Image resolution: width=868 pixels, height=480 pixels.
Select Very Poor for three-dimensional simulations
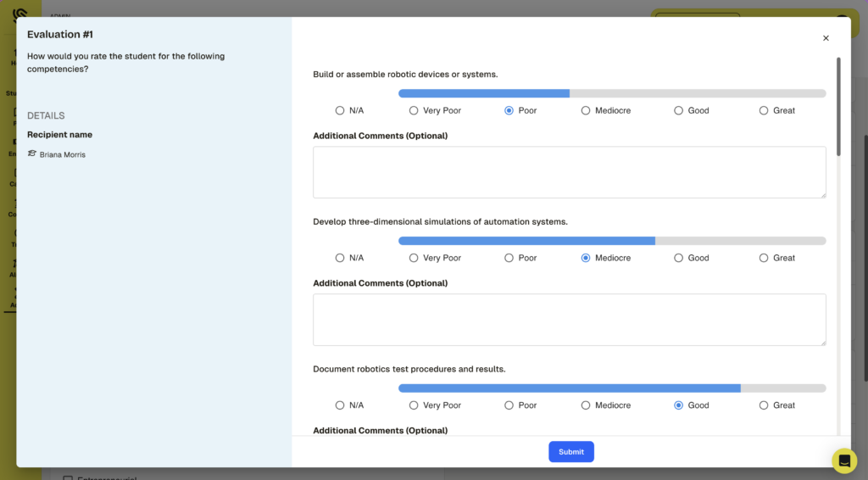tap(414, 258)
